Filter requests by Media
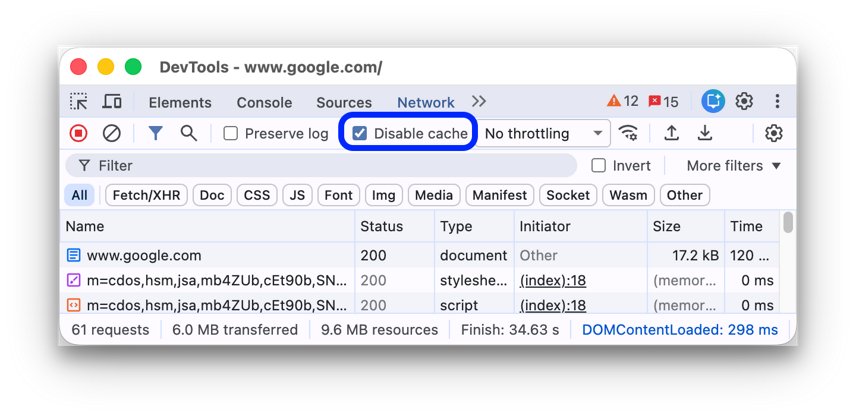 [434, 195]
